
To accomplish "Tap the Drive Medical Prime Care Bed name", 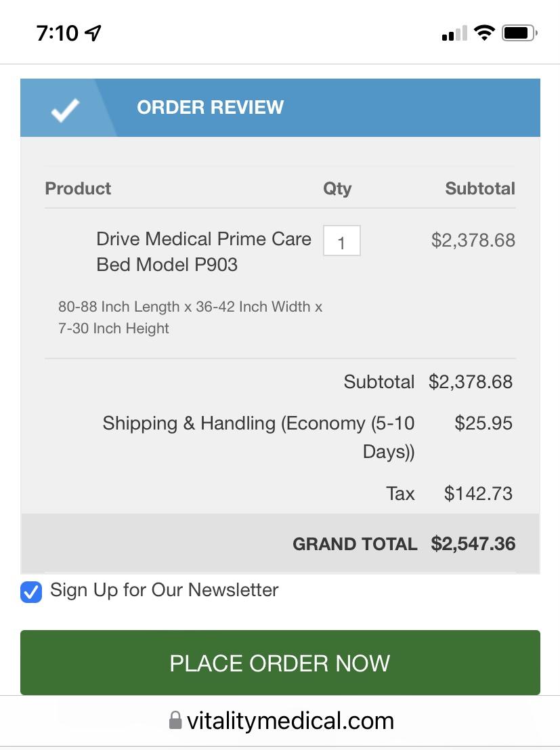I will [x=203, y=251].
